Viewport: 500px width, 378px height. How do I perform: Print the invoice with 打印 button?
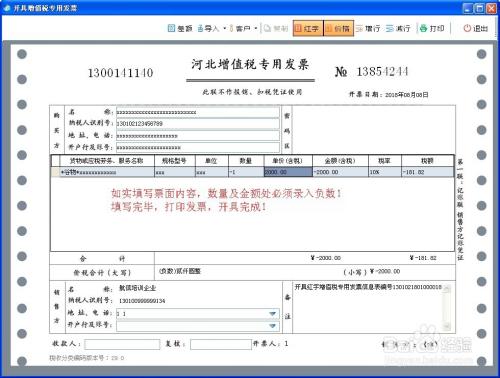point(432,28)
